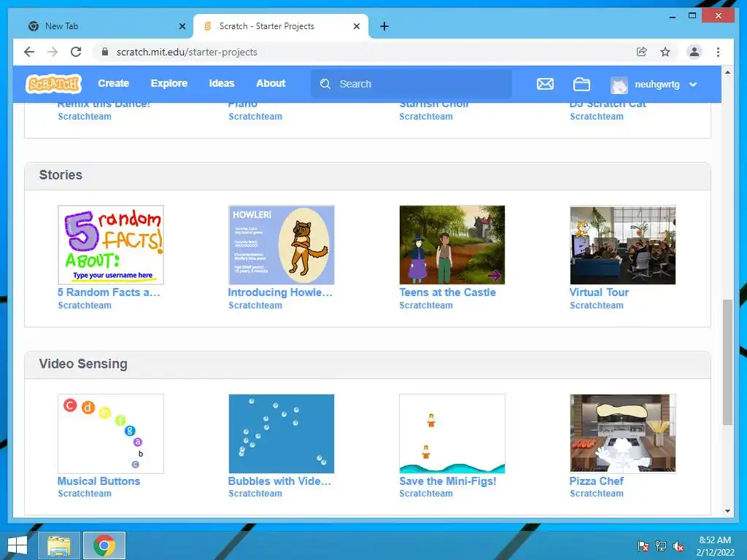The image size is (747, 560).
Task: Click Scratchteam under Teens at the Castle
Action: pos(426,306)
